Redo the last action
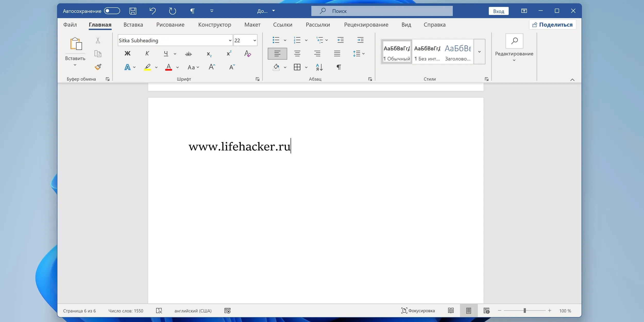This screenshot has width=644, height=322. coord(172,11)
